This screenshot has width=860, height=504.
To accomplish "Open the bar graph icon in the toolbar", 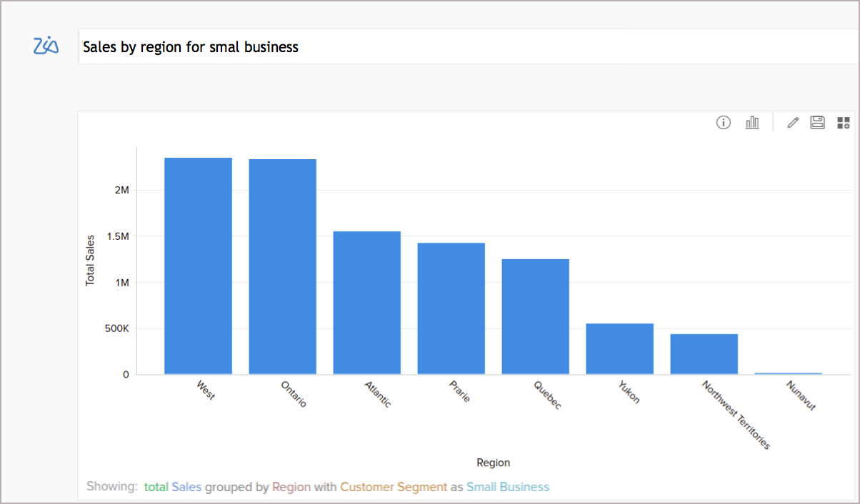I will click(x=752, y=122).
